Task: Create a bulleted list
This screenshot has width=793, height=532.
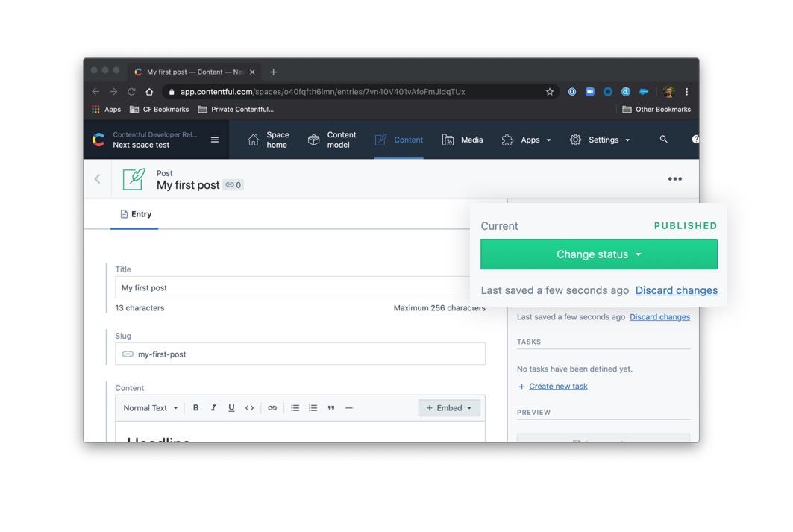Action: coord(295,407)
